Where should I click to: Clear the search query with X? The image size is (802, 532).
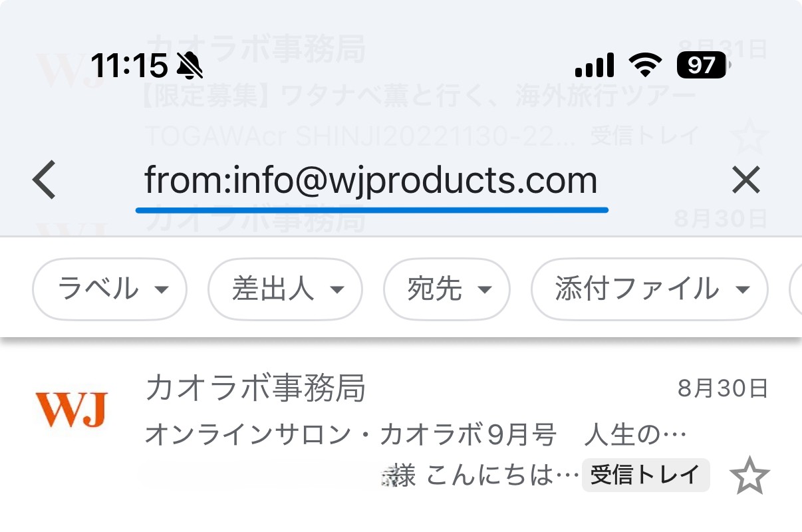pyautogui.click(x=745, y=181)
